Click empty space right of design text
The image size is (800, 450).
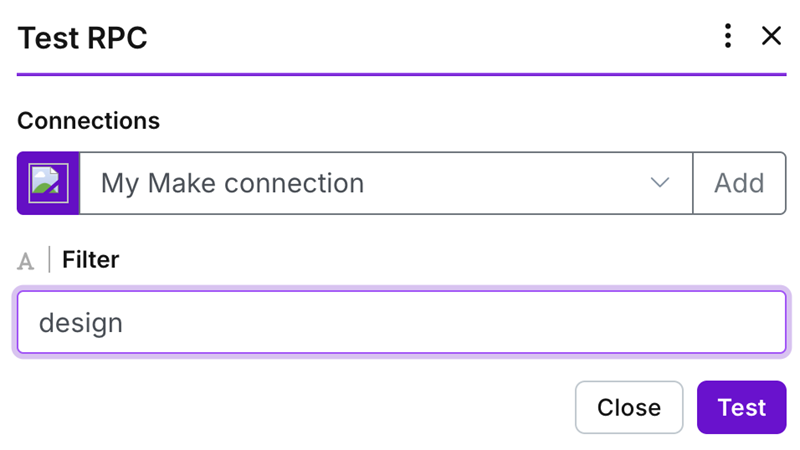tap(450, 322)
